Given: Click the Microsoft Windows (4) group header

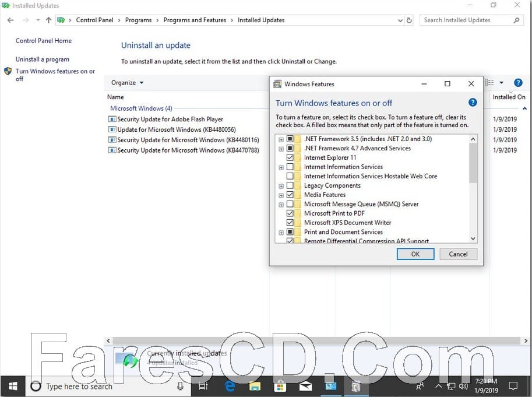Looking at the screenshot, I should click(141, 108).
